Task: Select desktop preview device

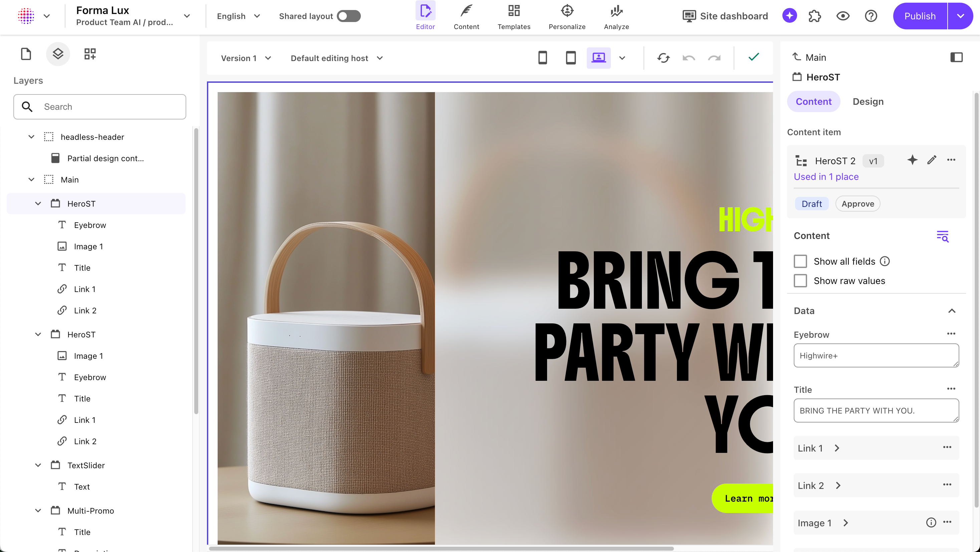Action: pyautogui.click(x=598, y=58)
